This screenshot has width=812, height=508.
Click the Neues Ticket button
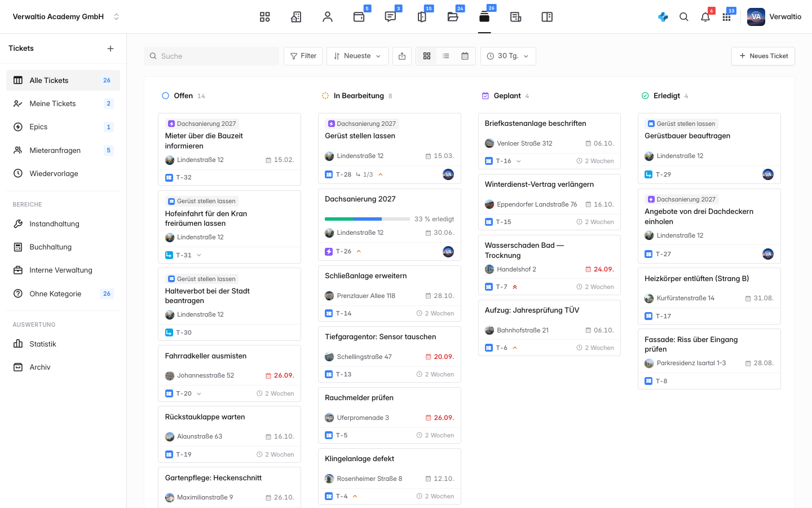763,56
